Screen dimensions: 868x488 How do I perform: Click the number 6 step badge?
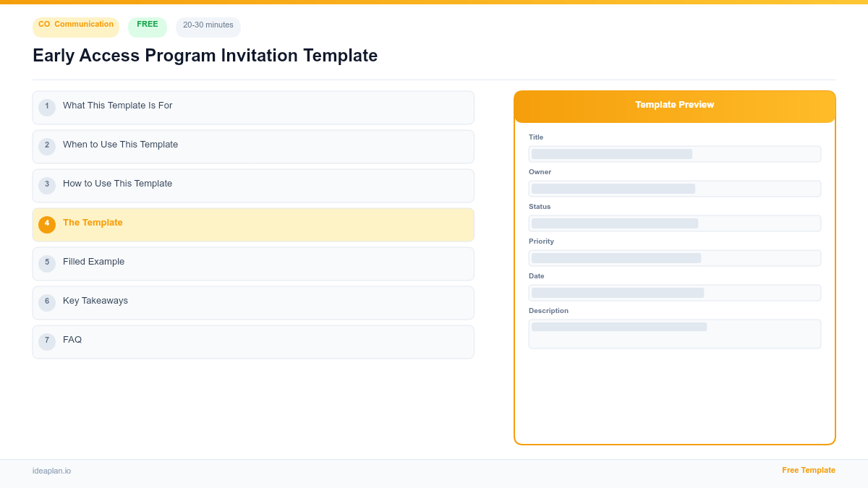[47, 302]
